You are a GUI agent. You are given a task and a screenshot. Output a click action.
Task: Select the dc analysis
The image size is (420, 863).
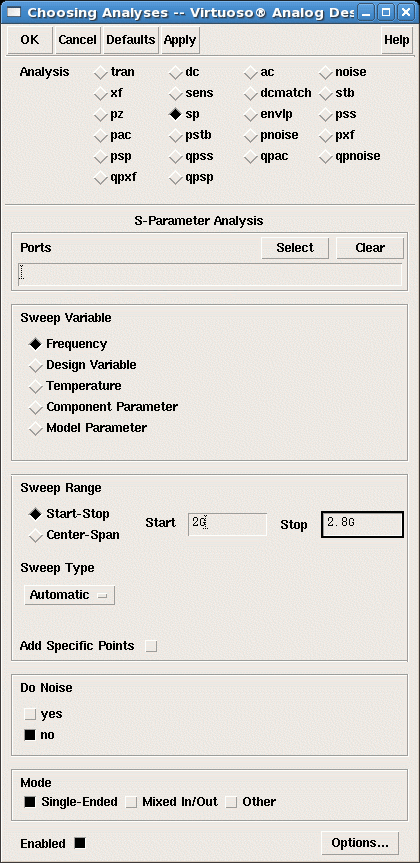pos(176,73)
